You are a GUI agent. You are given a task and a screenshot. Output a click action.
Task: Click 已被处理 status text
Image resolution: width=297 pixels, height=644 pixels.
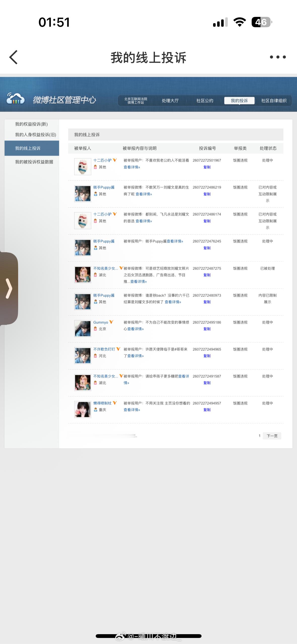pos(268,268)
